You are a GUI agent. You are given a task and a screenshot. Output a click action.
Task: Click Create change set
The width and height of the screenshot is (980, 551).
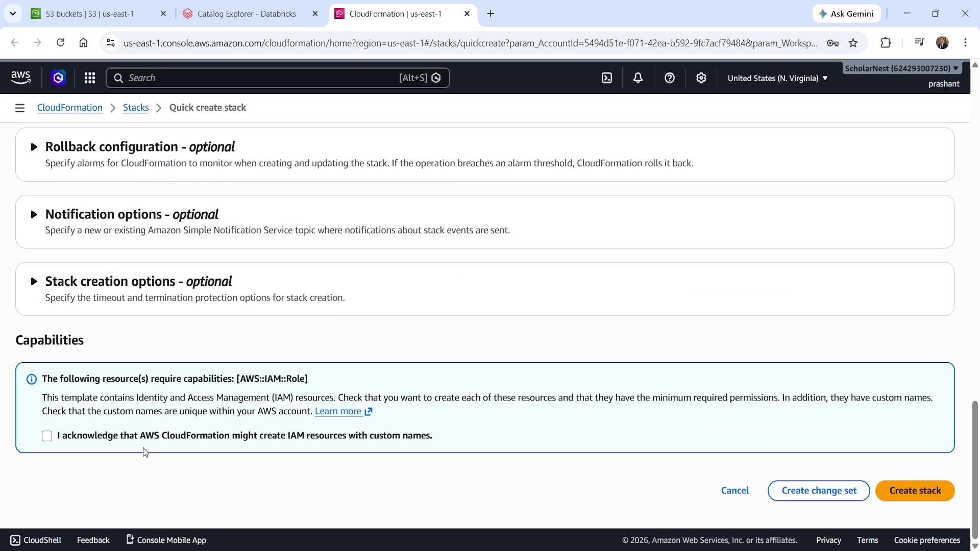point(819,491)
